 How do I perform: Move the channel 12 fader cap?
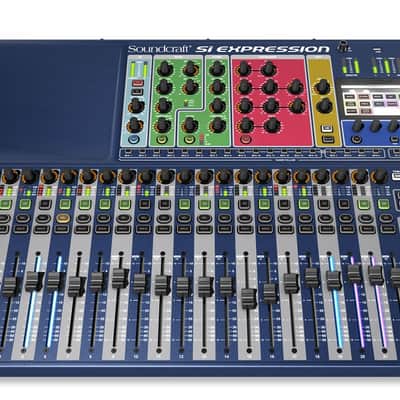183,287
